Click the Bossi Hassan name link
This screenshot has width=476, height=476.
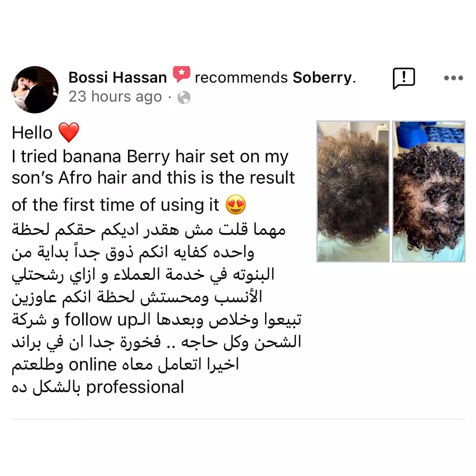[x=118, y=78]
